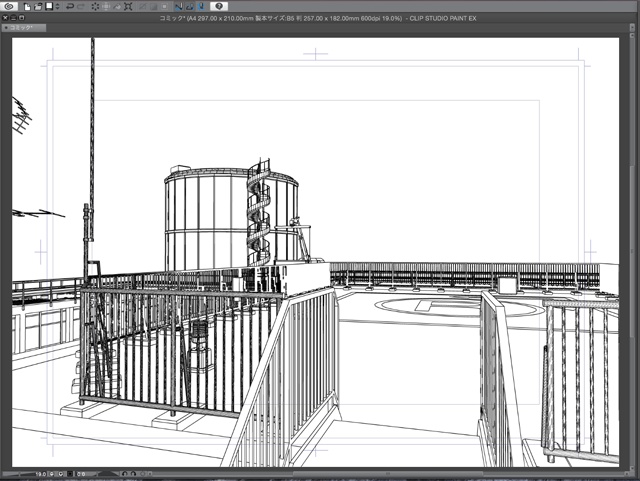Screen dimensions: 640x481
Task: Select the コミック* document tab
Action: (23, 28)
